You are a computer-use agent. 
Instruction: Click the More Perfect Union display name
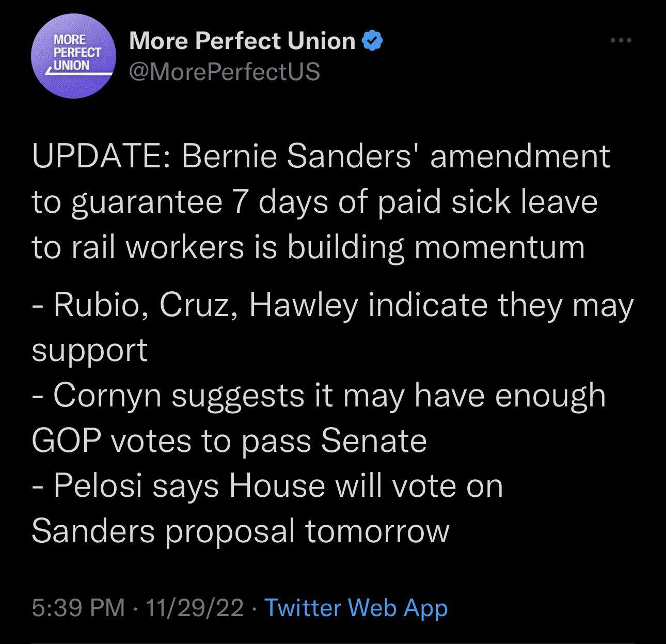pyautogui.click(x=242, y=41)
